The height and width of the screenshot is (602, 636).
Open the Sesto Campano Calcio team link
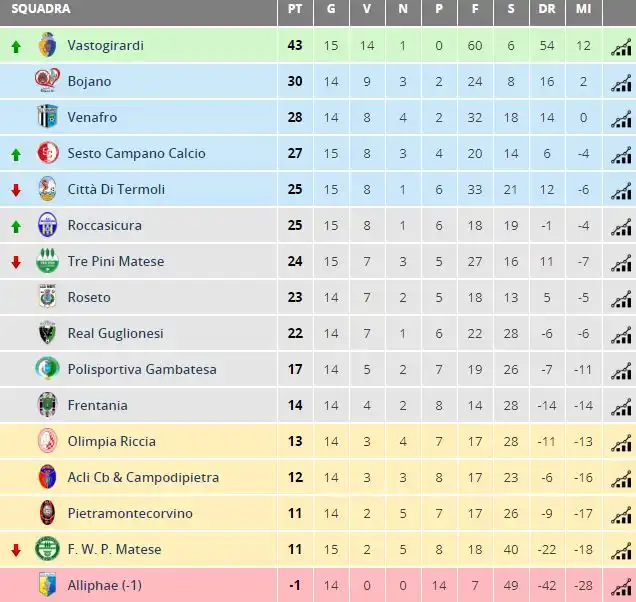(x=136, y=153)
